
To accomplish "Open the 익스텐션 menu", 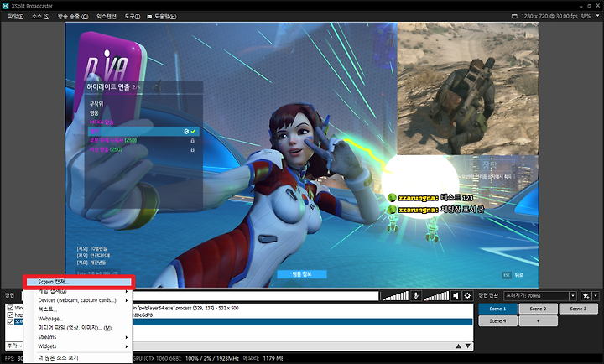I will click(107, 17).
